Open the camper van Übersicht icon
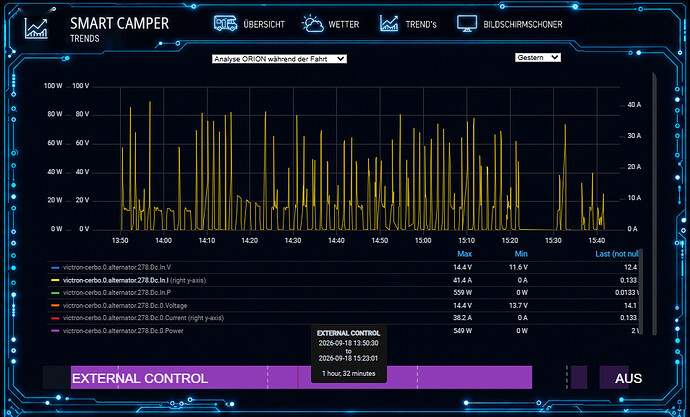The width and height of the screenshot is (690, 417). (225, 23)
